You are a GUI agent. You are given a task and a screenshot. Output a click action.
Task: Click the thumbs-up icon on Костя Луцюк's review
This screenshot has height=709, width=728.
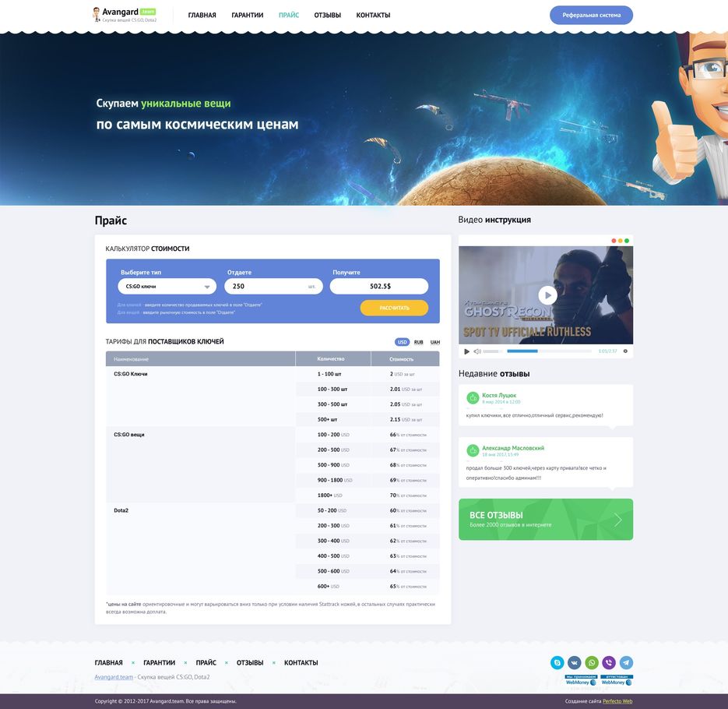[x=473, y=397]
